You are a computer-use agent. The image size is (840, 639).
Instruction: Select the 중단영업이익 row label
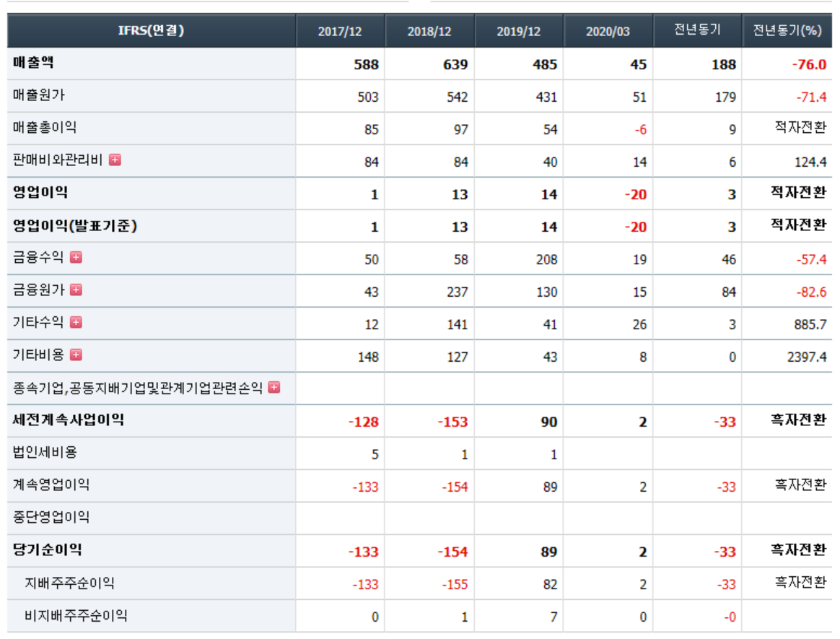(x=51, y=517)
